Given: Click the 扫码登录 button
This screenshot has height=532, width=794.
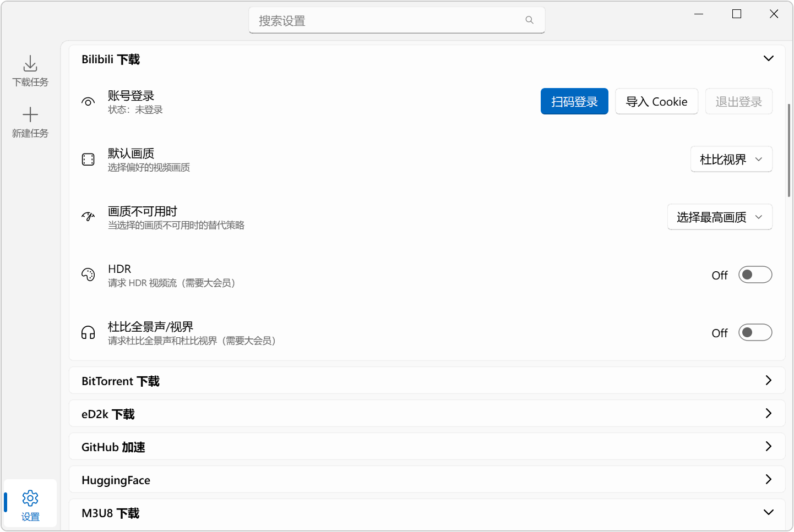Looking at the screenshot, I should (574, 101).
